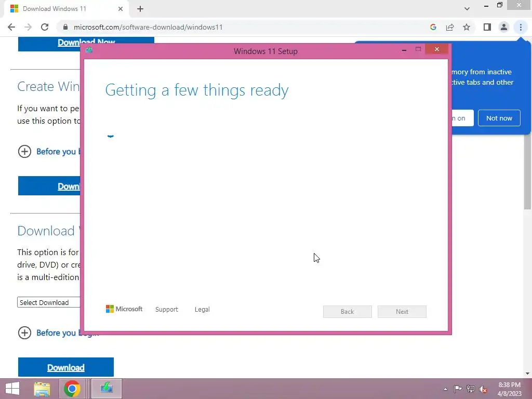Expand the lower Before you begin section

(x=58, y=333)
